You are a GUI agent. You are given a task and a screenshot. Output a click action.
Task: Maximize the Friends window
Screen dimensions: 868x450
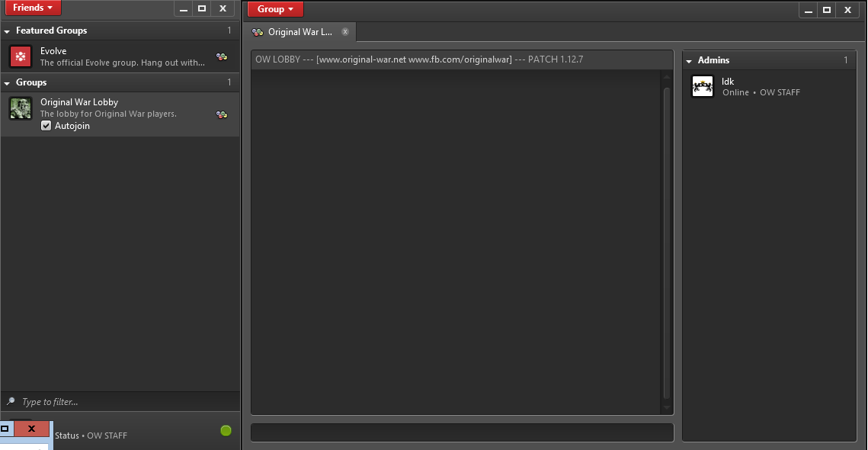coord(202,8)
